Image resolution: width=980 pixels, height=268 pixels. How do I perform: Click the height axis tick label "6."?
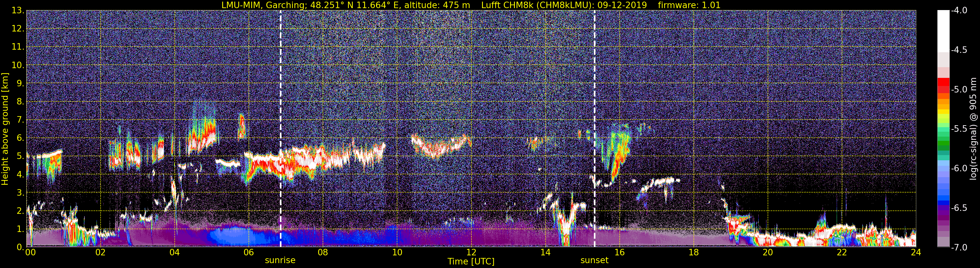(20, 138)
